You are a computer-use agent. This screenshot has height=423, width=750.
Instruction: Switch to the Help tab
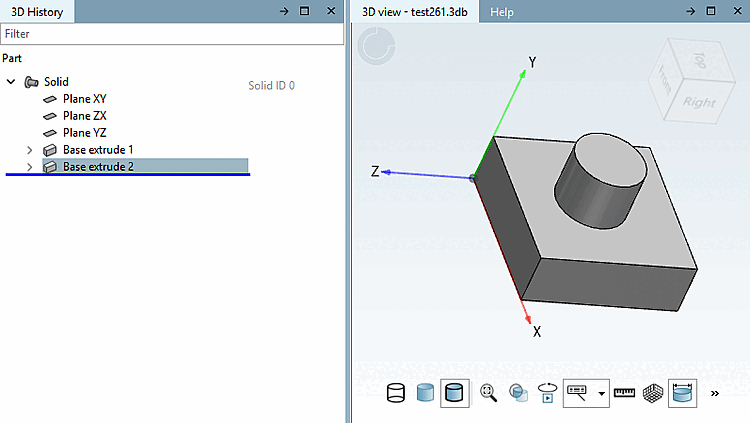(x=501, y=12)
